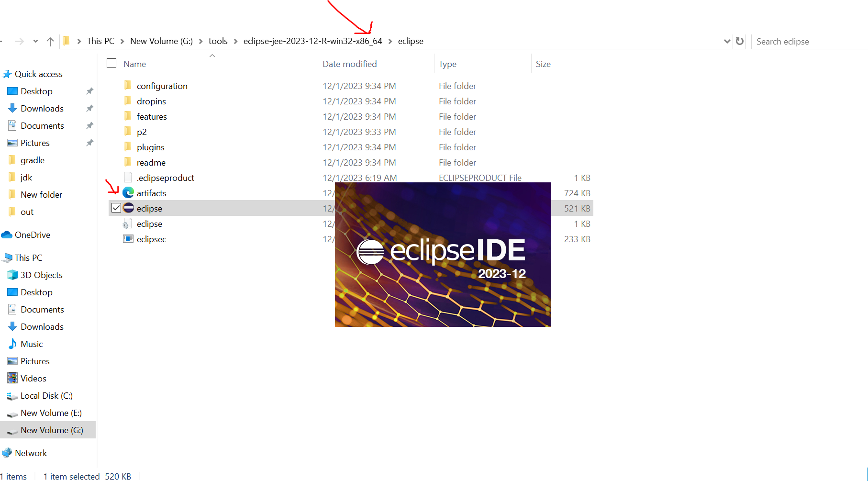Toggle the select-all checkbox in header
This screenshot has width=868, height=481.
111,64
